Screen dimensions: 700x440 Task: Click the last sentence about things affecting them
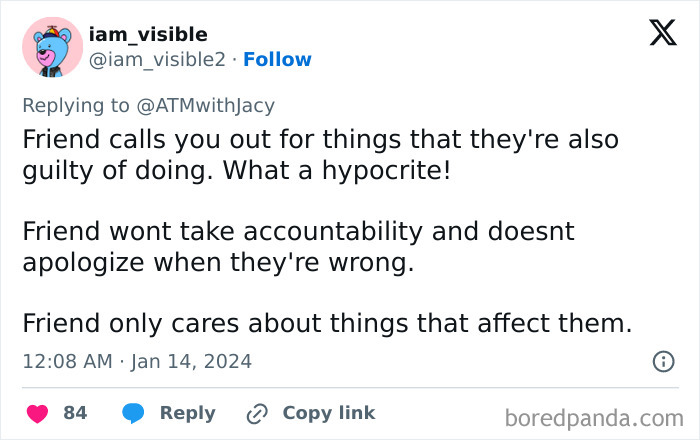[328, 324]
